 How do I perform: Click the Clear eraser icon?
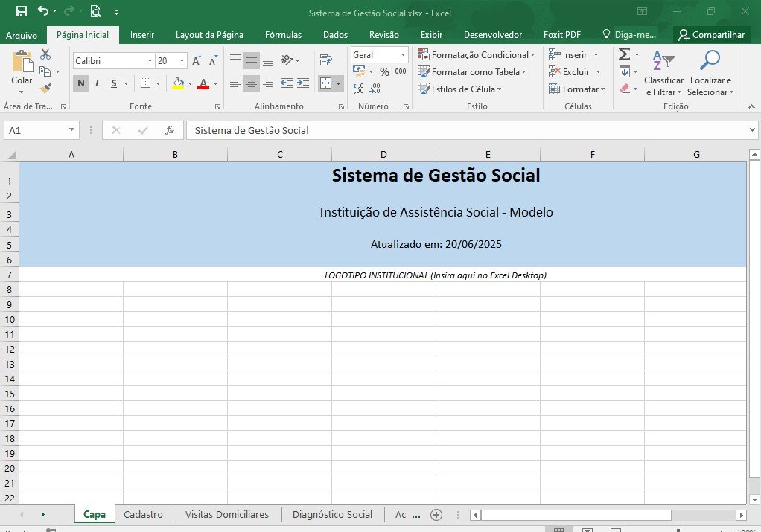tap(625, 89)
